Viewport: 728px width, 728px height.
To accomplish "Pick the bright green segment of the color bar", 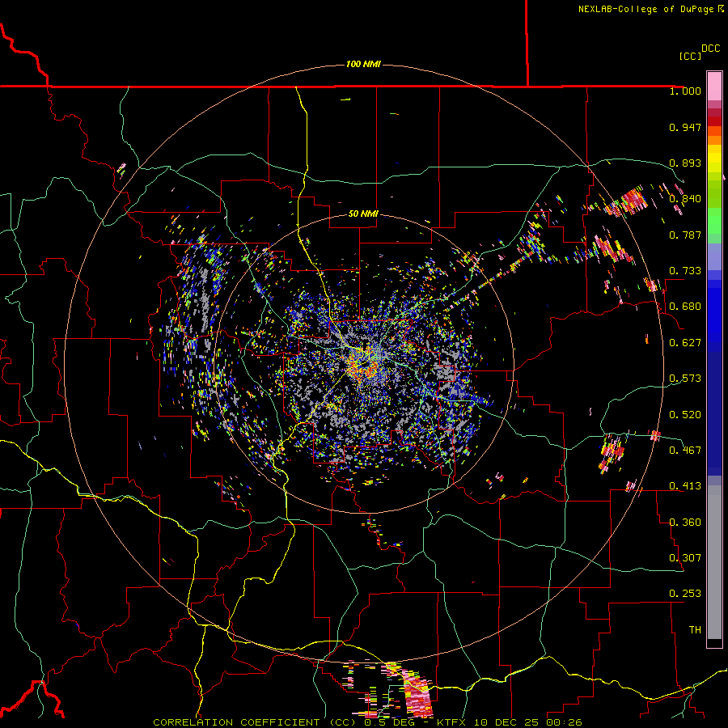I will tap(714, 221).
